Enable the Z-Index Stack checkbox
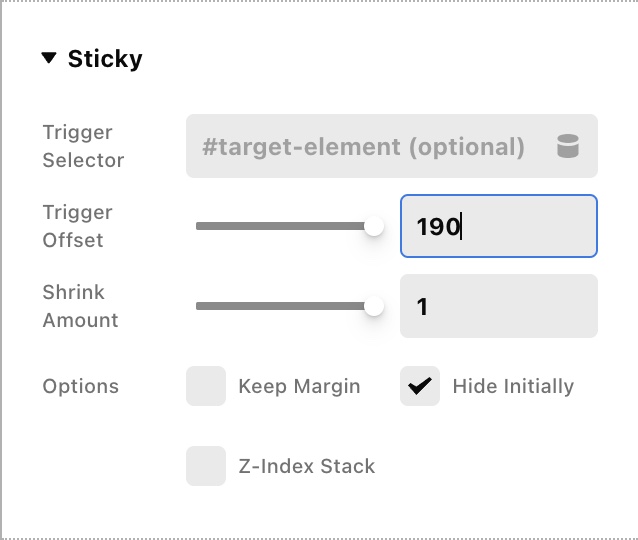The image size is (638, 540). (206, 466)
